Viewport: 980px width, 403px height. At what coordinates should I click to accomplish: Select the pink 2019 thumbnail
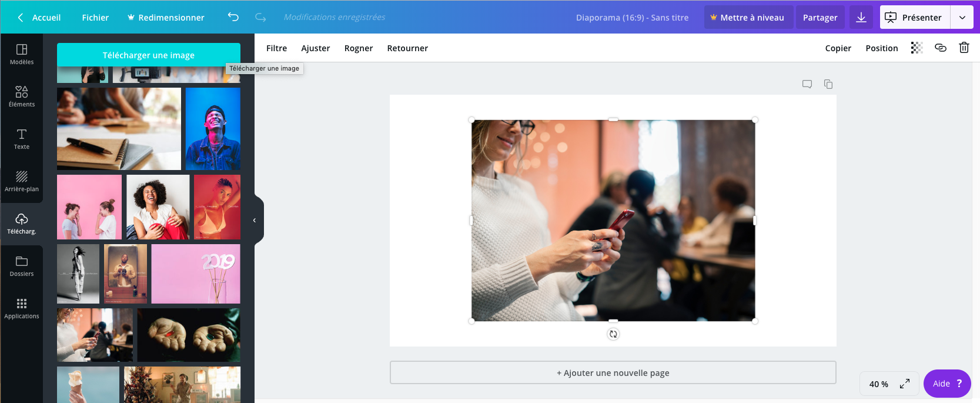(196, 274)
